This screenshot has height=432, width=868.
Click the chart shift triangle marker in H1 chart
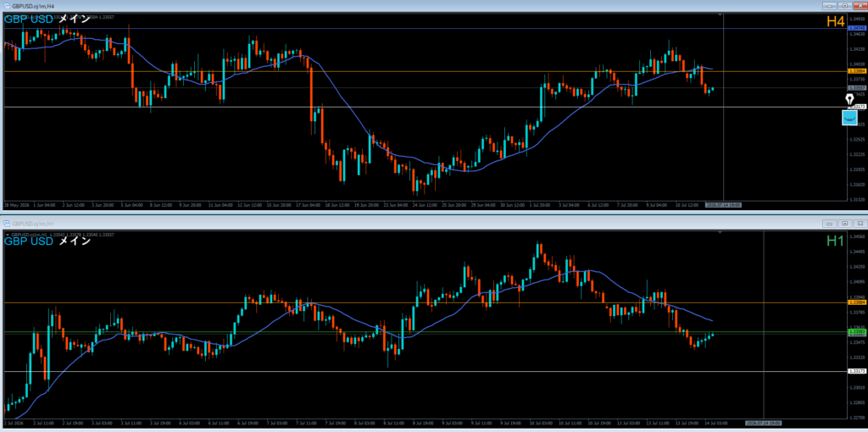[x=720, y=232]
